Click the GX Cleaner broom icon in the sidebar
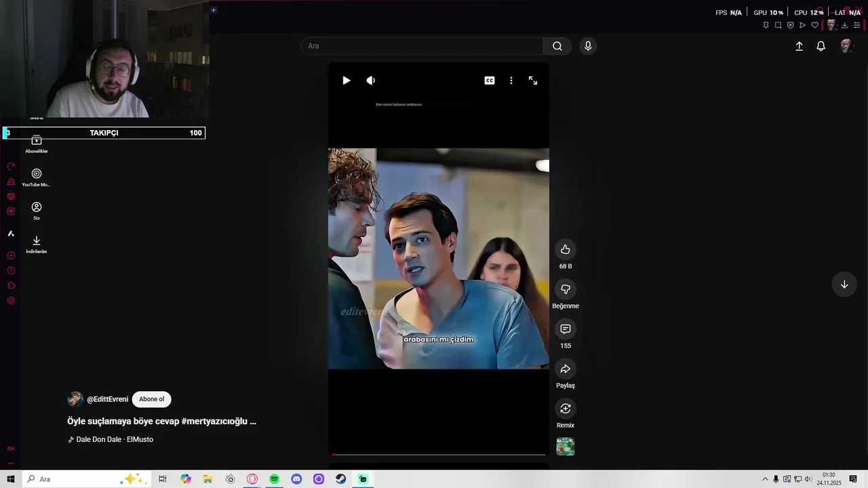The height and width of the screenshot is (488, 868). point(11,182)
